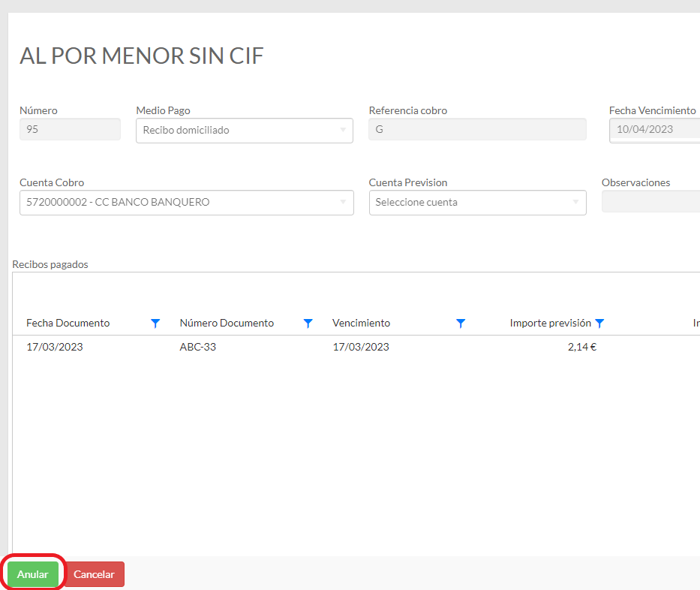Sort by the Número Documento header
Screen dimensions: 700x590
point(227,324)
